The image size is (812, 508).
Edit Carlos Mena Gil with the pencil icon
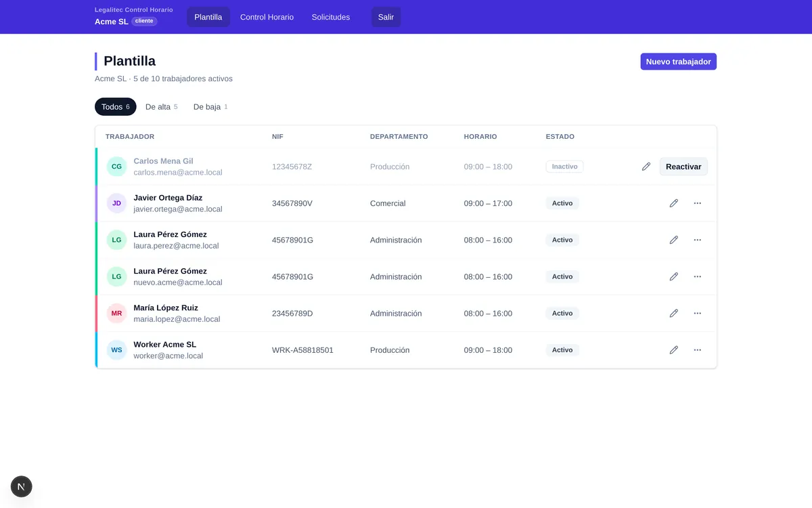tap(646, 167)
